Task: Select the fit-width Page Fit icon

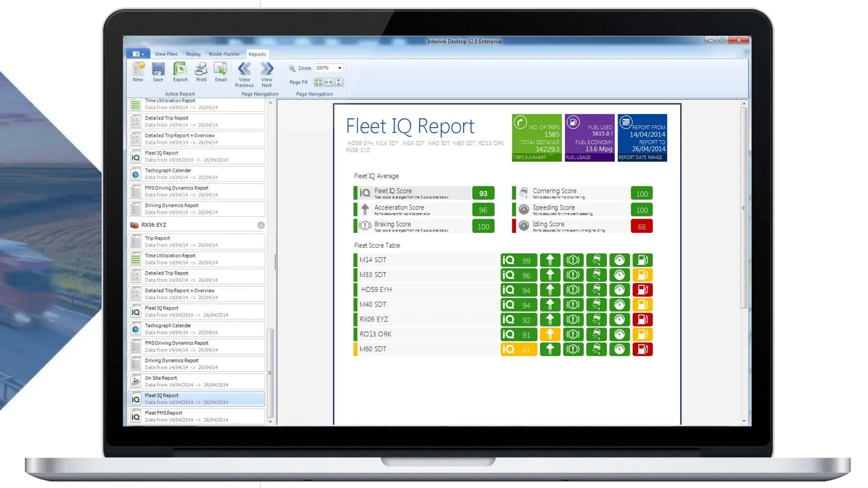Action: tap(328, 82)
